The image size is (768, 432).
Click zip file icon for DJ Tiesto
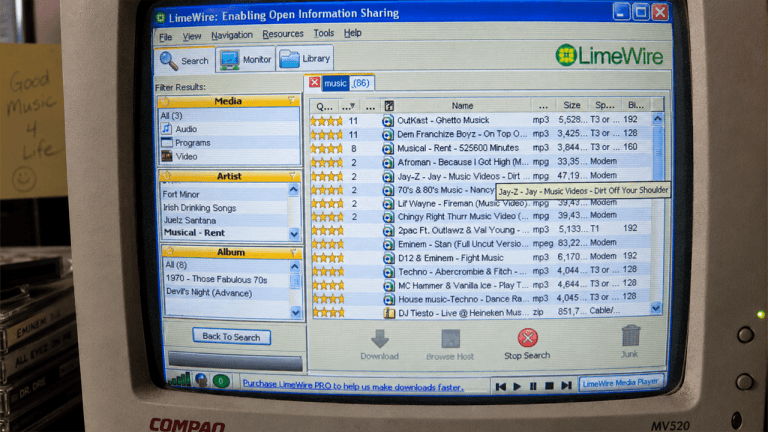point(389,312)
